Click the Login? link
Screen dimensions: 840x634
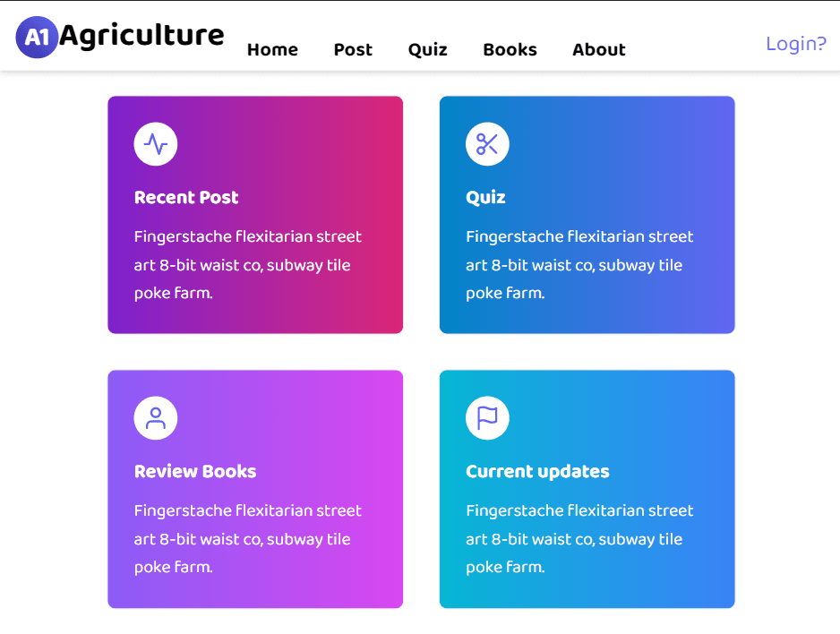(795, 44)
